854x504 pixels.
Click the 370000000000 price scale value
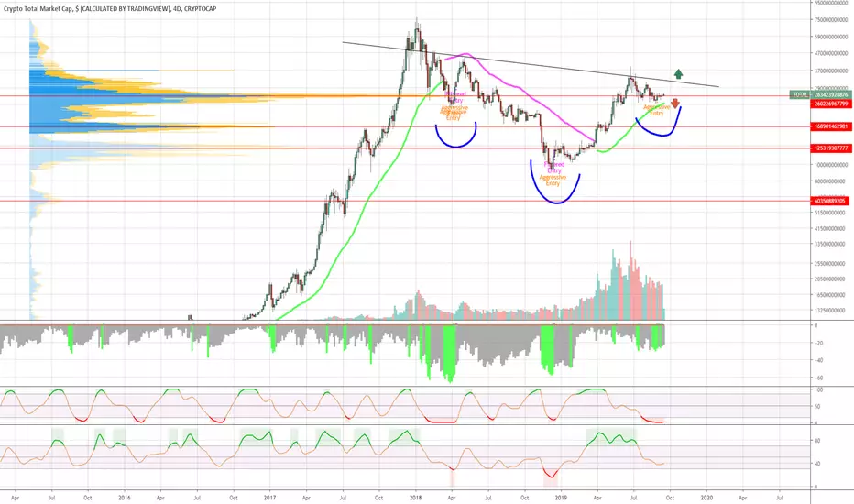point(831,71)
